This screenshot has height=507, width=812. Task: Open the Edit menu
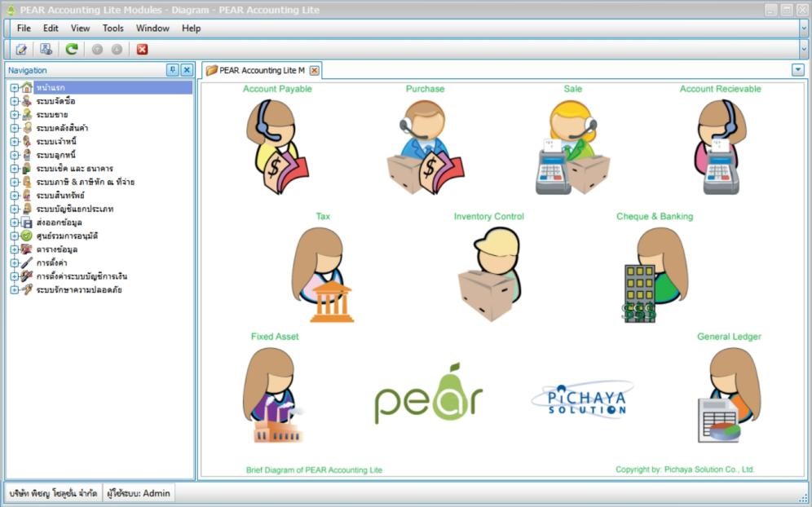(51, 29)
